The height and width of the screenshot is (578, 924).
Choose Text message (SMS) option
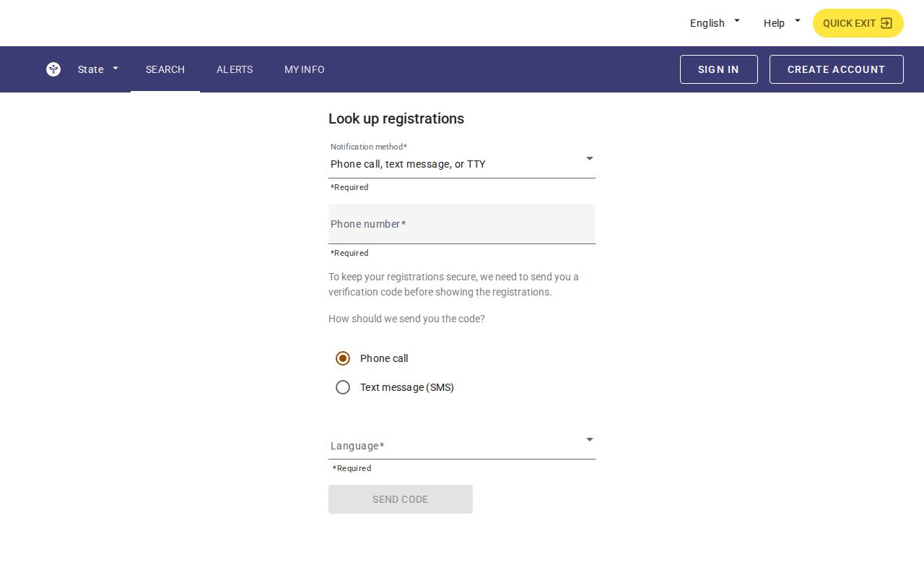coord(343,387)
